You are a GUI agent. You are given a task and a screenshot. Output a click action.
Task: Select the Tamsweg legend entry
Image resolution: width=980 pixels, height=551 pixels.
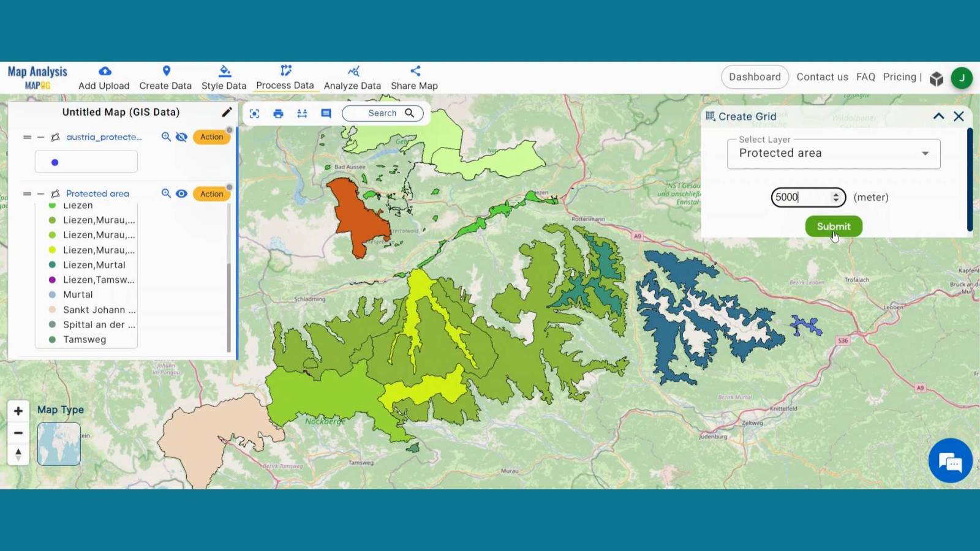click(x=85, y=339)
